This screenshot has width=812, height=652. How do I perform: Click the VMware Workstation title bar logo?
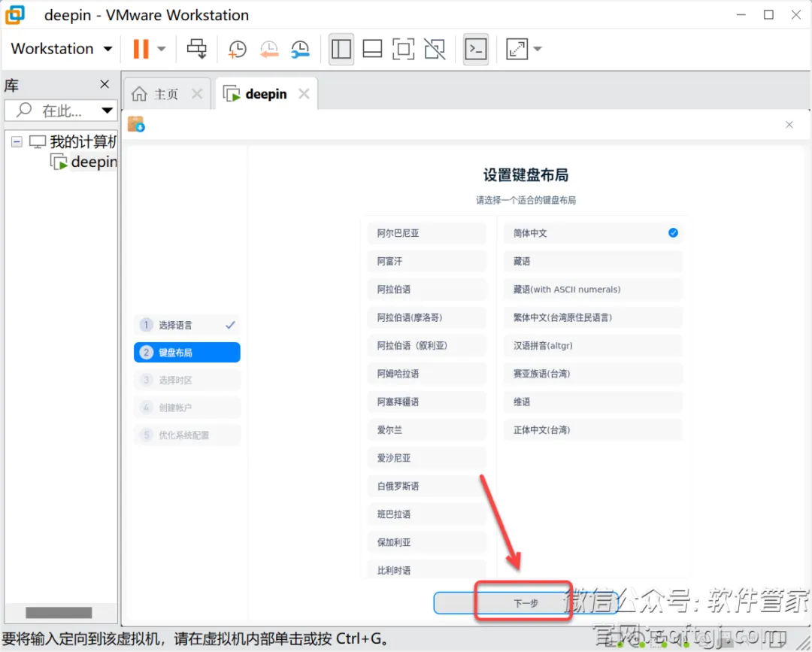15,15
